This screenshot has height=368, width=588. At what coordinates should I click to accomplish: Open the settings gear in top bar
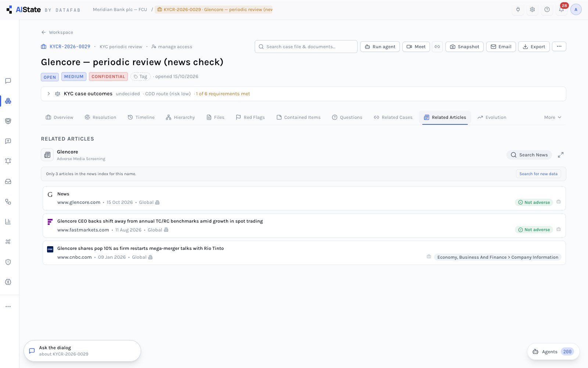click(533, 10)
